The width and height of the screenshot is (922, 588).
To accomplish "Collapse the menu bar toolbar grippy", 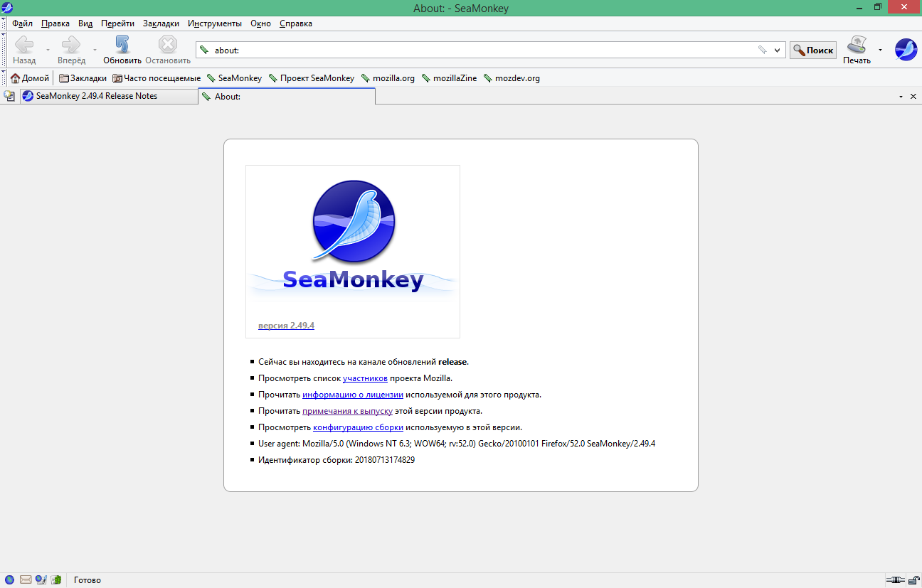I will tap(4, 23).
